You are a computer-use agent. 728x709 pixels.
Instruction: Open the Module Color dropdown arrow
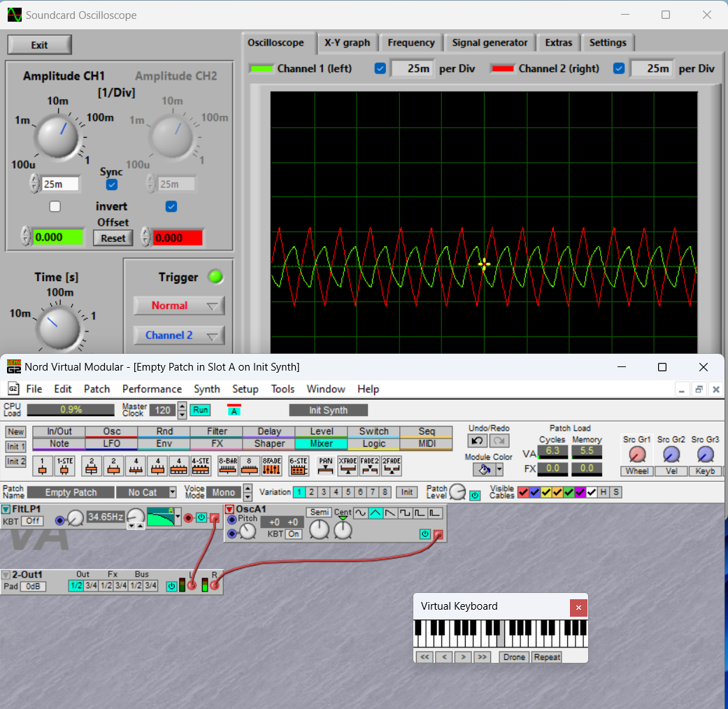(499, 470)
